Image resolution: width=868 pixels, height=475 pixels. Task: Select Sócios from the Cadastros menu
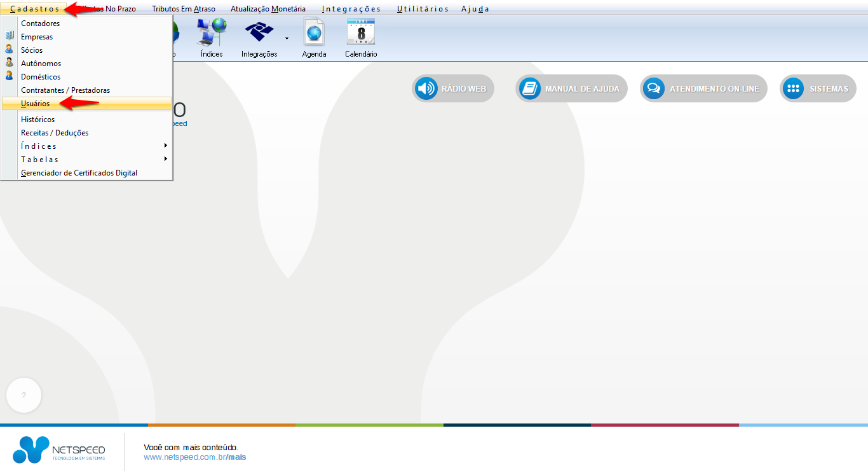32,50
